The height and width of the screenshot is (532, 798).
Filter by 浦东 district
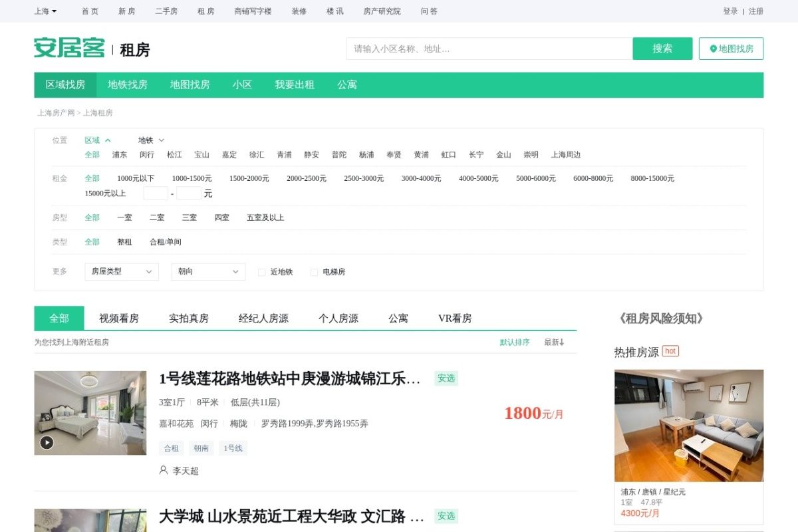click(120, 155)
